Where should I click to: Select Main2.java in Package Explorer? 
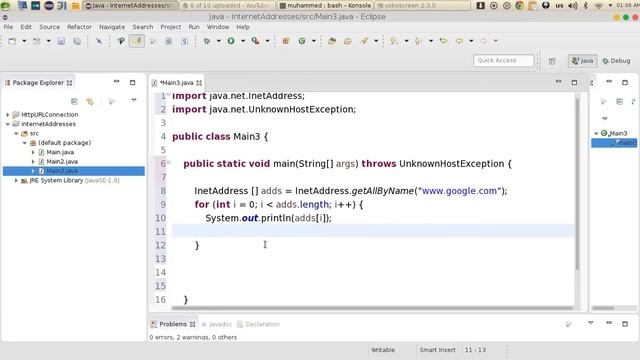(62, 162)
